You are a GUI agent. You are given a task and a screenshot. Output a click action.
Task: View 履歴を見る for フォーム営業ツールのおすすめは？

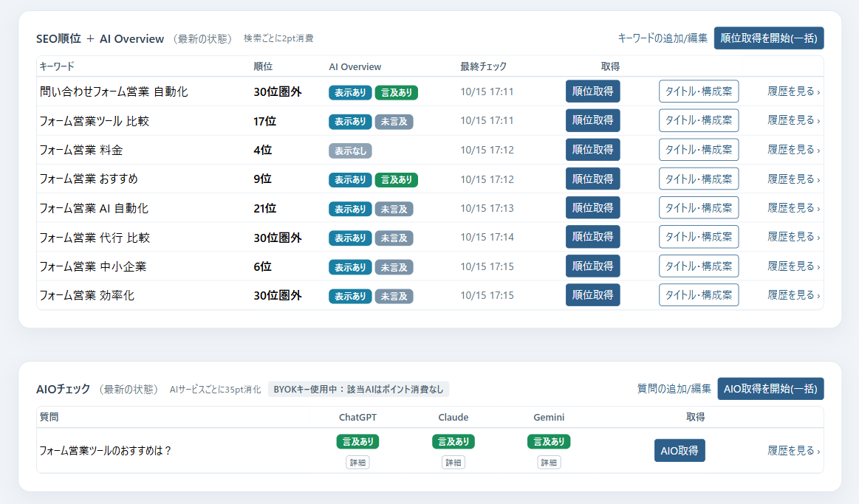pos(793,451)
